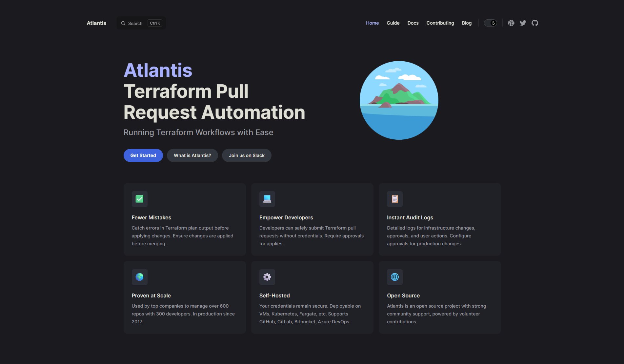The image size is (624, 364).
Task: Click the Instant Audit Logs heading
Action: click(410, 217)
